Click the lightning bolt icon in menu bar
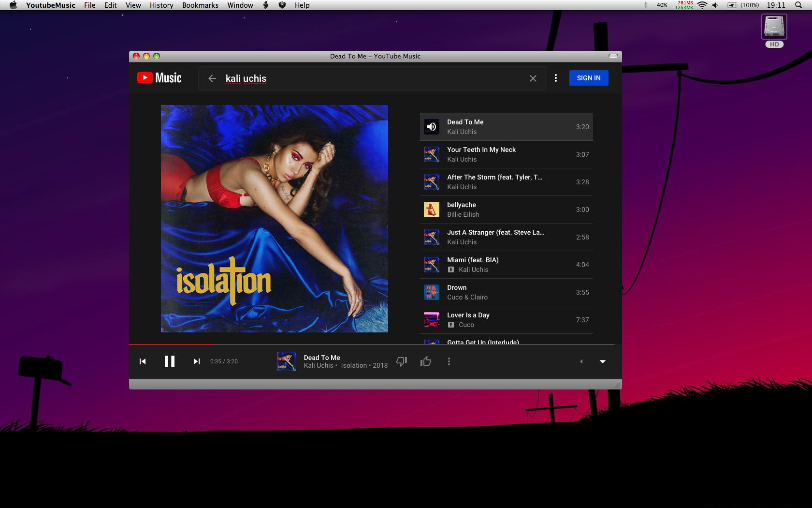The width and height of the screenshot is (812, 508). point(265,5)
